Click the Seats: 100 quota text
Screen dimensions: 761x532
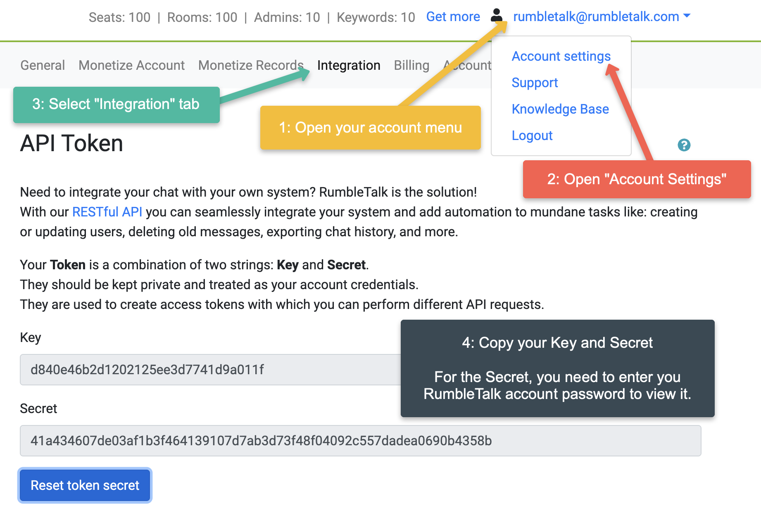click(119, 17)
